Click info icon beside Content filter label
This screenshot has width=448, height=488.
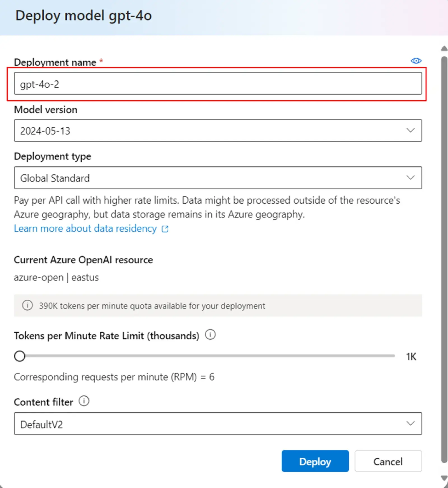pos(84,401)
